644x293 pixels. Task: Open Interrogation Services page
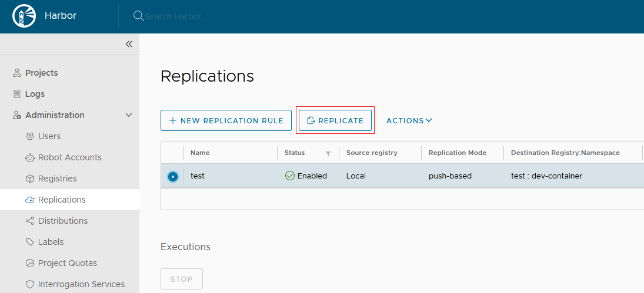coord(81,284)
